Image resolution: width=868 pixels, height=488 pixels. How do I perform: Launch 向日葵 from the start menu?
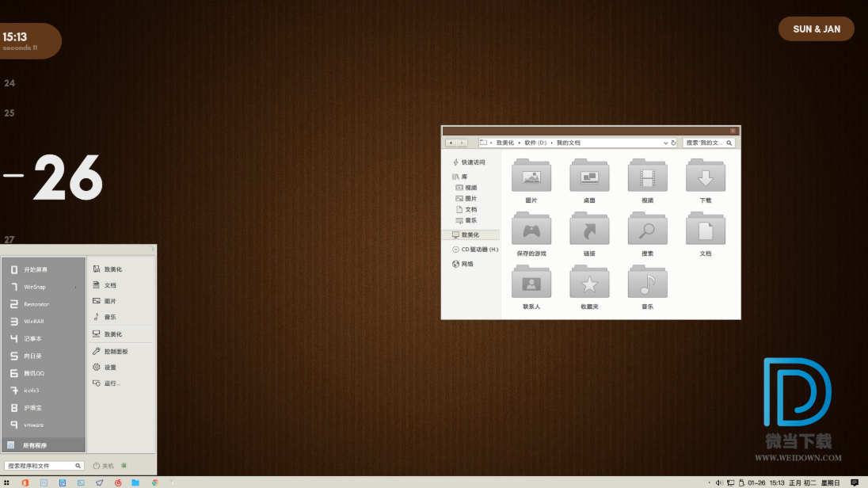[x=44, y=356]
